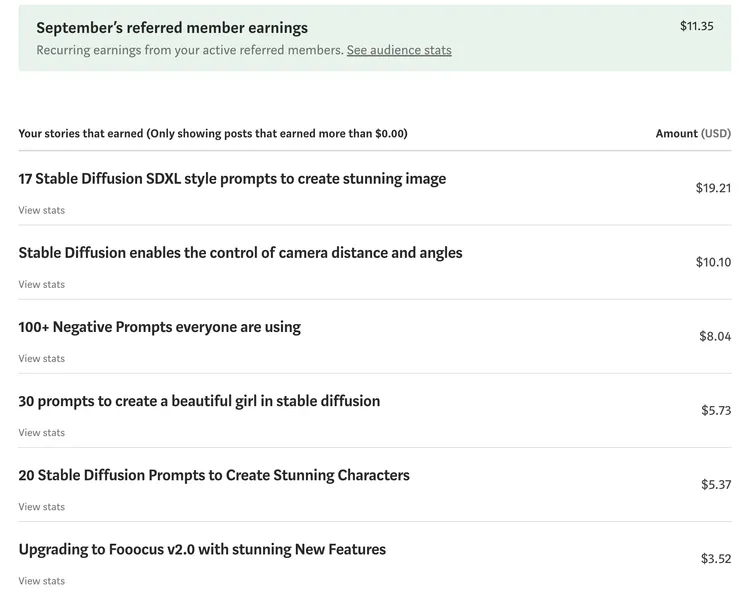Viewport: 740px width, 592px height.
Task: Open the 30 prompts beautiful girl story
Action: click(x=199, y=401)
